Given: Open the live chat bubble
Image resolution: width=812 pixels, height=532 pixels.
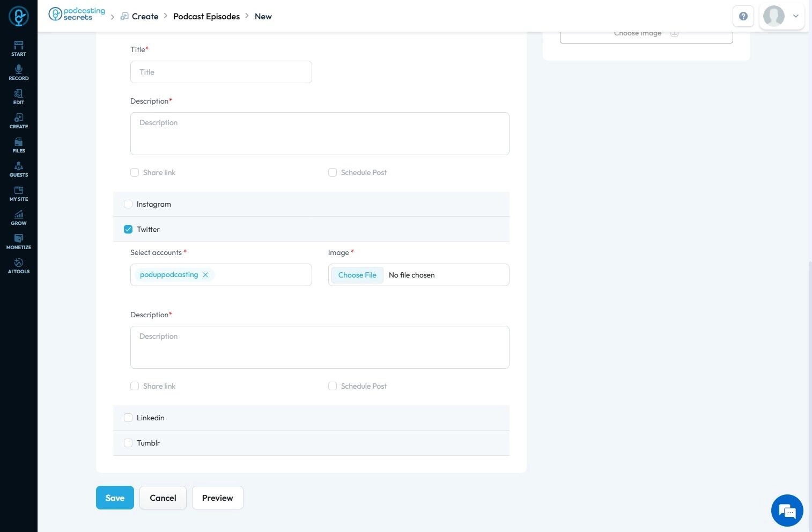Looking at the screenshot, I should tap(787, 511).
